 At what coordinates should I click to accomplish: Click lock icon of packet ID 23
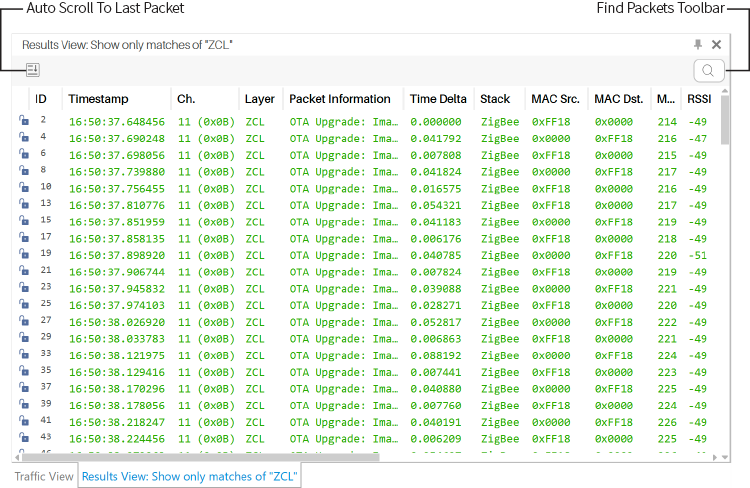coord(23,288)
